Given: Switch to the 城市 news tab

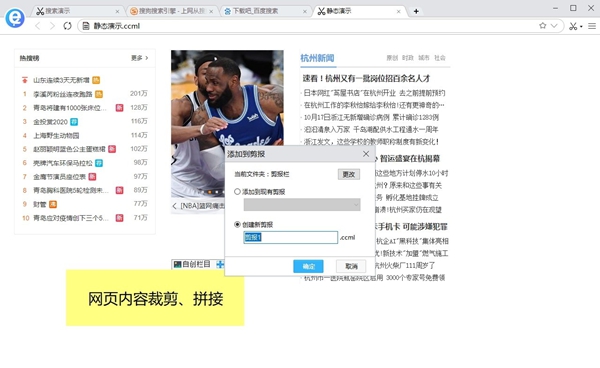Looking at the screenshot, I should pos(424,58).
